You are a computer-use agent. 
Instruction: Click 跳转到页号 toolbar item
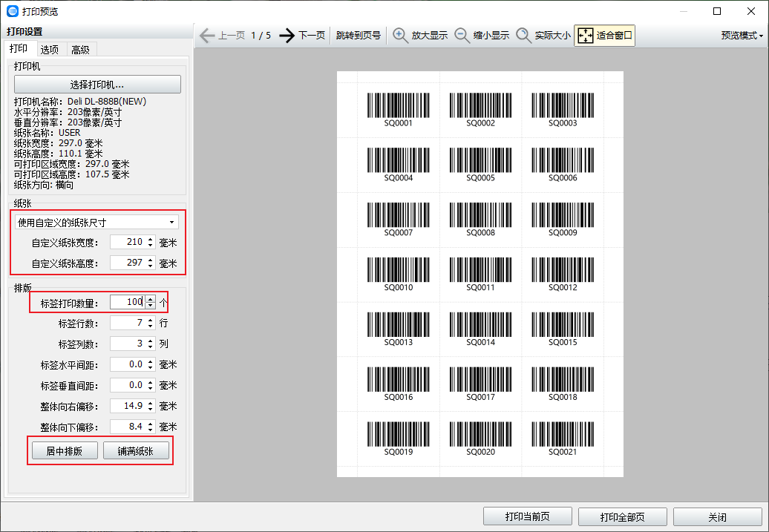click(x=359, y=36)
